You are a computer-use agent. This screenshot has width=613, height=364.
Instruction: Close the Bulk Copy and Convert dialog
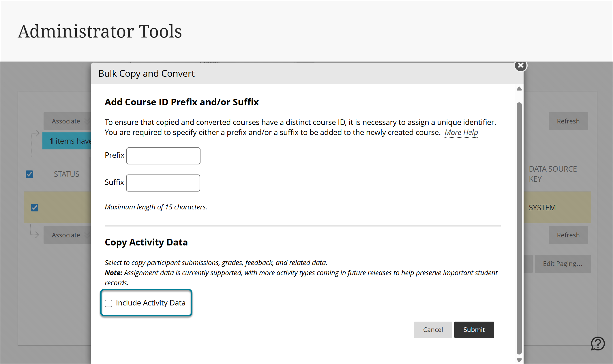(x=520, y=65)
